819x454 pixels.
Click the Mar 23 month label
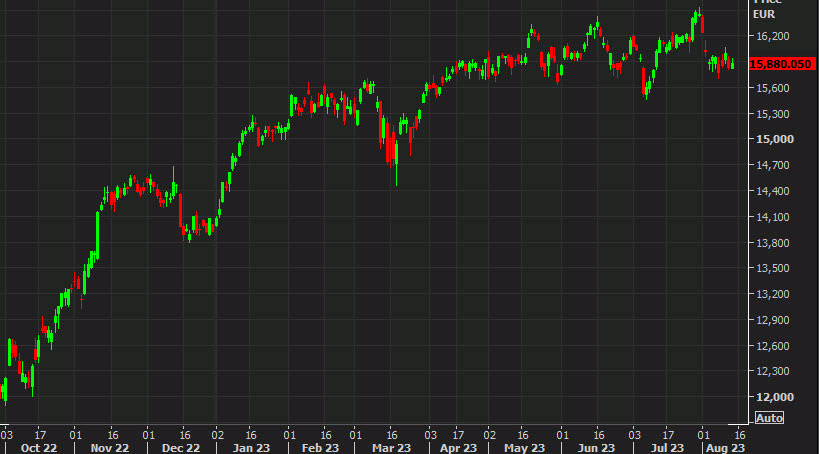point(391,448)
